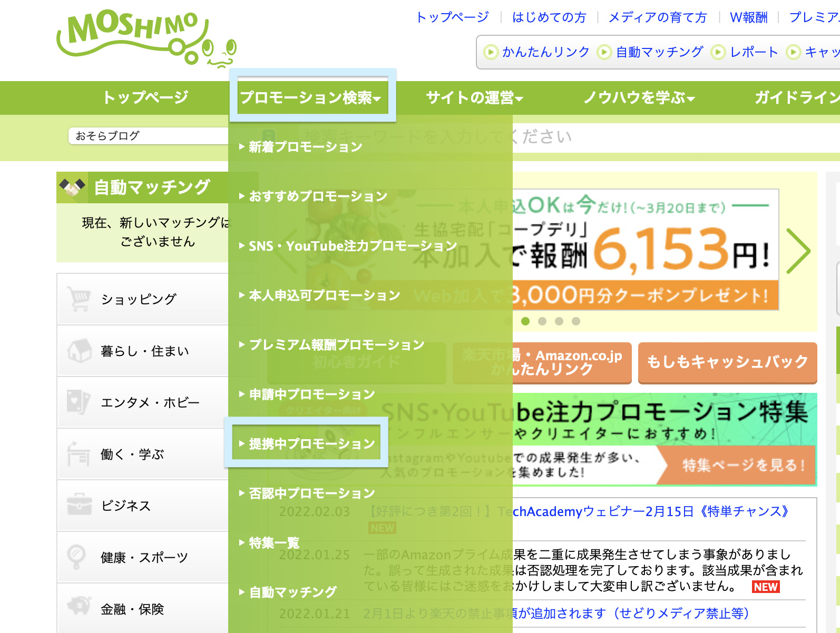Screen dimensions: 840x633
Task: Click the desk icon for 働く・学ぶ
Action: click(79, 453)
